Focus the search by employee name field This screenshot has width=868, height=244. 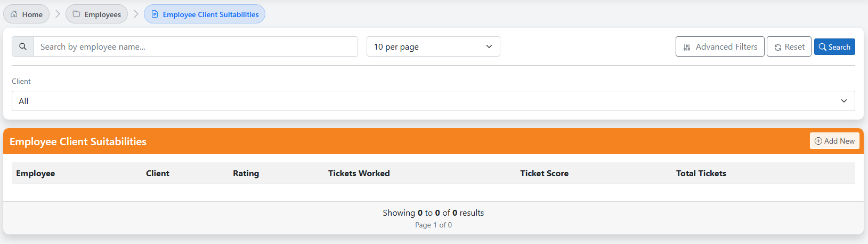[x=196, y=46]
